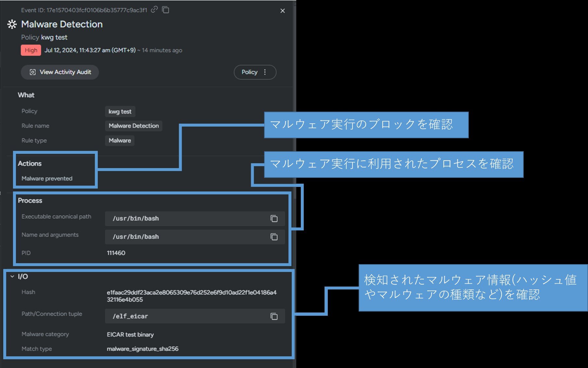The height and width of the screenshot is (368, 588).
Task: Close the Malware Detection event panel
Action: [x=282, y=11]
